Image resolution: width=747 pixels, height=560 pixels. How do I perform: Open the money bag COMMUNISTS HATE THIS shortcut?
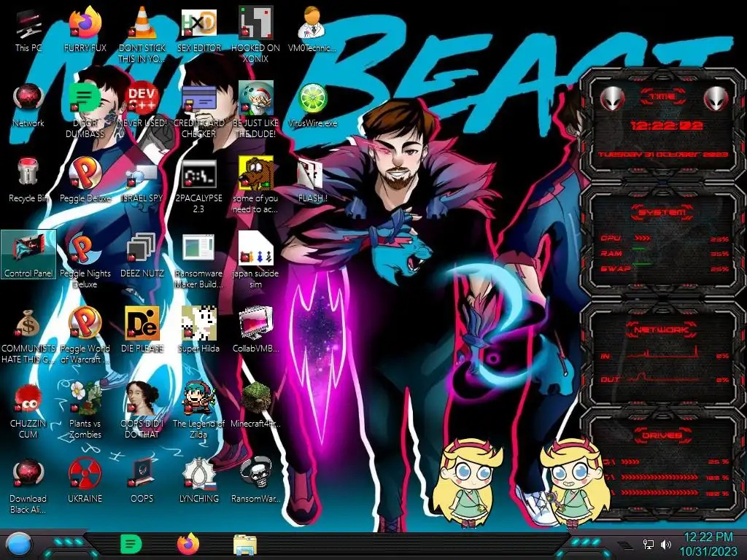coord(28,335)
